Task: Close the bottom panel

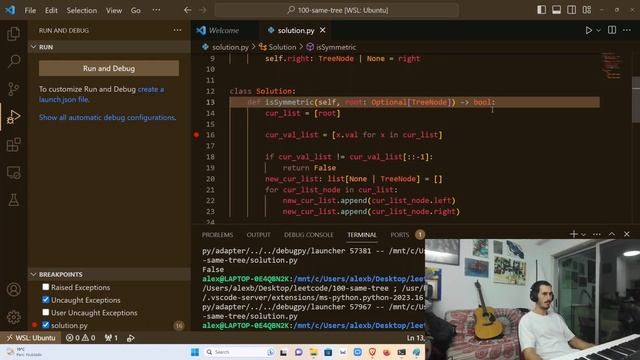Action: click(627, 234)
